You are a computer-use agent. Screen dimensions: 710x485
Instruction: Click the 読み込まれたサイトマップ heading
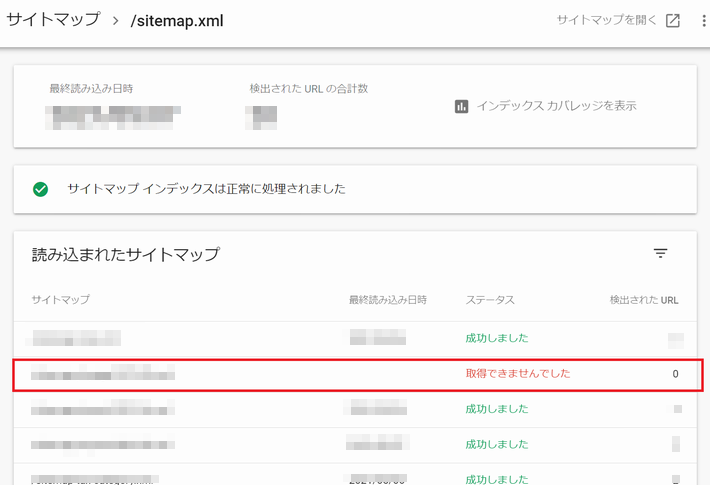click(x=126, y=255)
